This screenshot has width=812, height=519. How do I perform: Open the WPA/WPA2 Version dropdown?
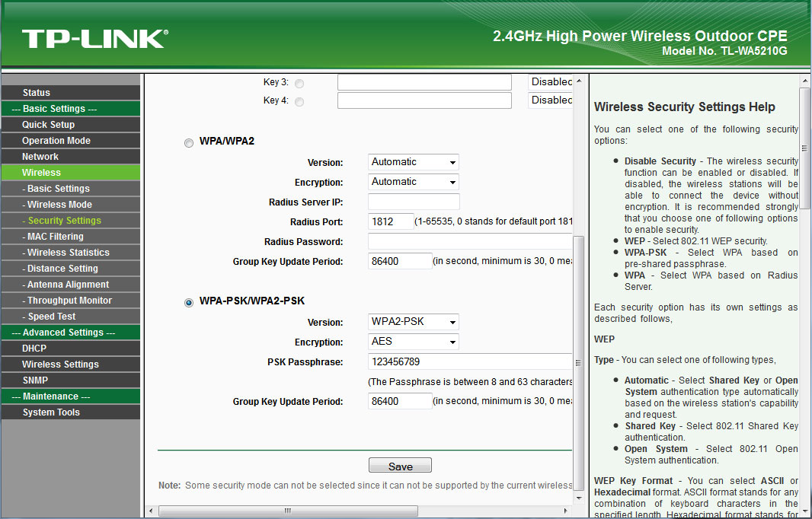point(414,162)
